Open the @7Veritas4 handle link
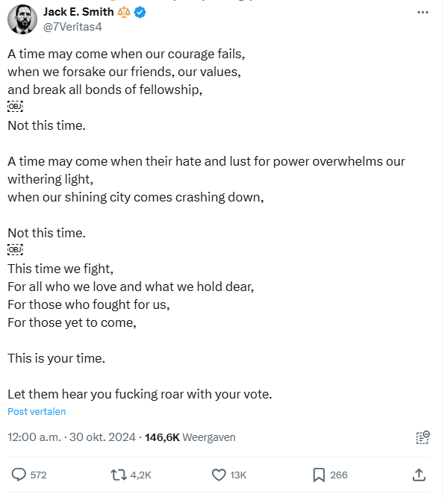448x497 pixels. 72,27
